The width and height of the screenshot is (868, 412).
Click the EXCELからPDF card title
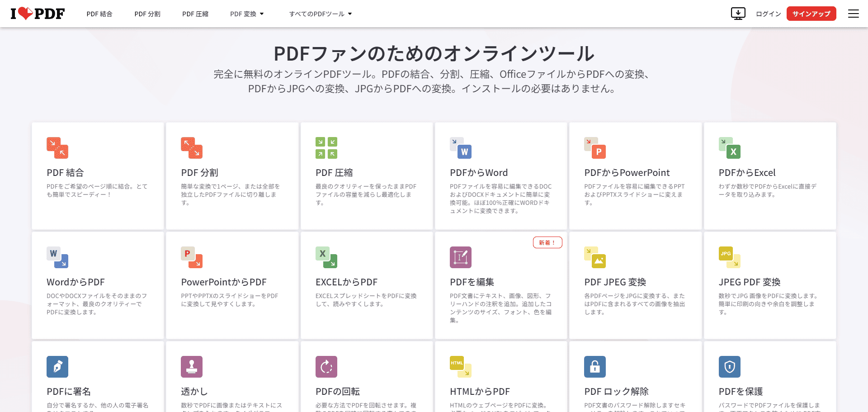pos(346,282)
